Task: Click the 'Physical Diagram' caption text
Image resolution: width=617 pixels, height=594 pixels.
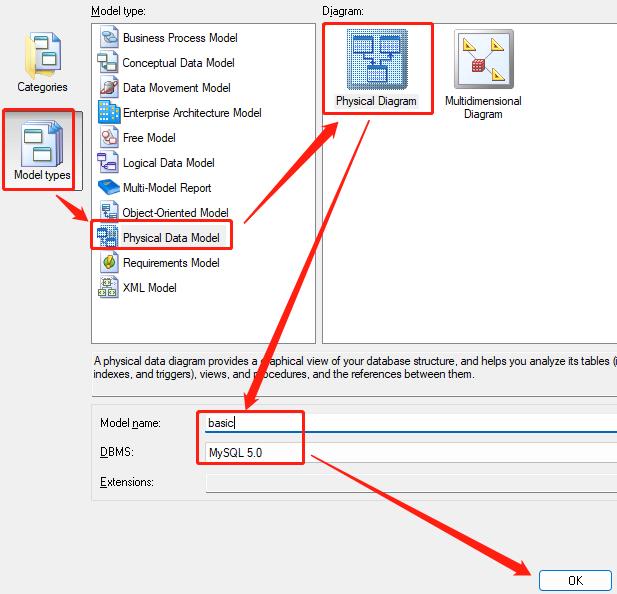Action: [376, 101]
